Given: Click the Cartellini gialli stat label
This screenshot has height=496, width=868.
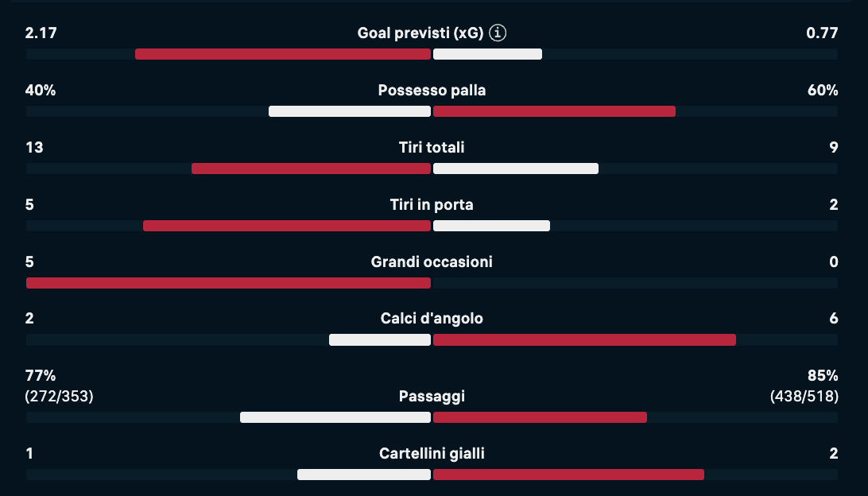Looking at the screenshot, I should pyautogui.click(x=432, y=454).
